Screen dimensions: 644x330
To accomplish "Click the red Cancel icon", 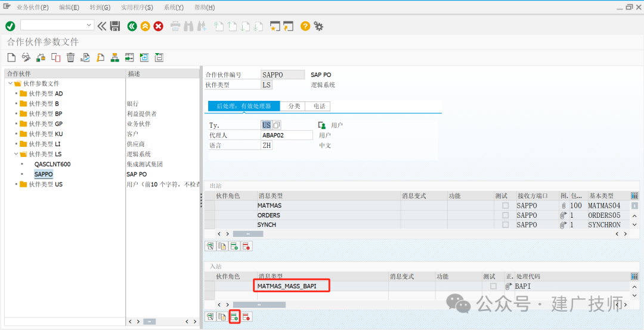I will pyautogui.click(x=158, y=26).
